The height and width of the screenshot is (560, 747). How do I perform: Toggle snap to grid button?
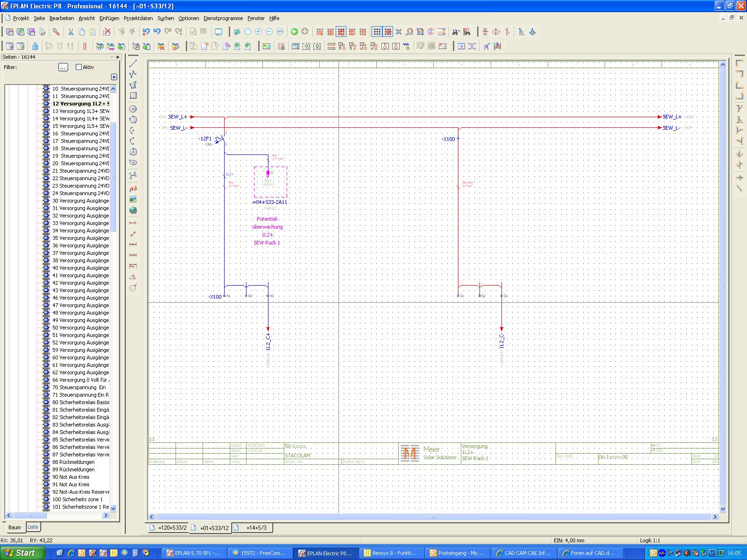[x=388, y=32]
